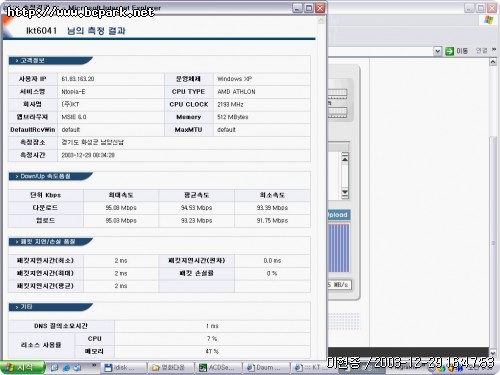Click the 47 % memory usage value
The width and height of the screenshot is (500, 375).
212,351
